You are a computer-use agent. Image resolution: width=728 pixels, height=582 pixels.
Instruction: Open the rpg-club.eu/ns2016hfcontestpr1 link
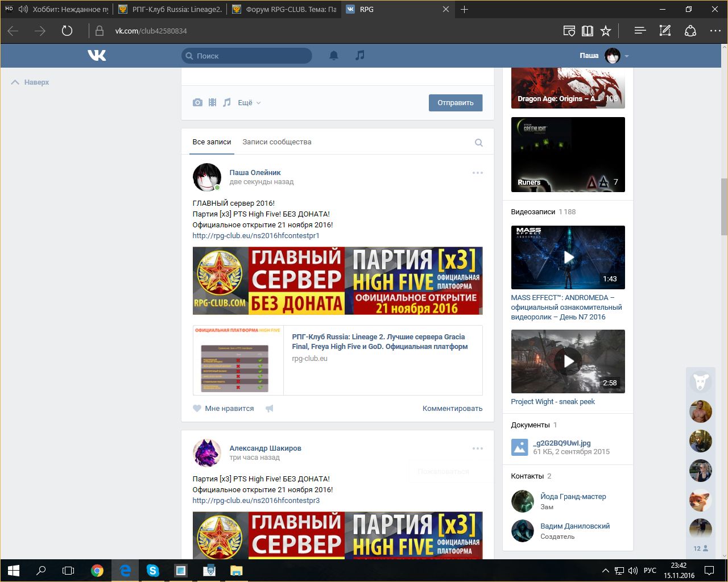click(256, 235)
